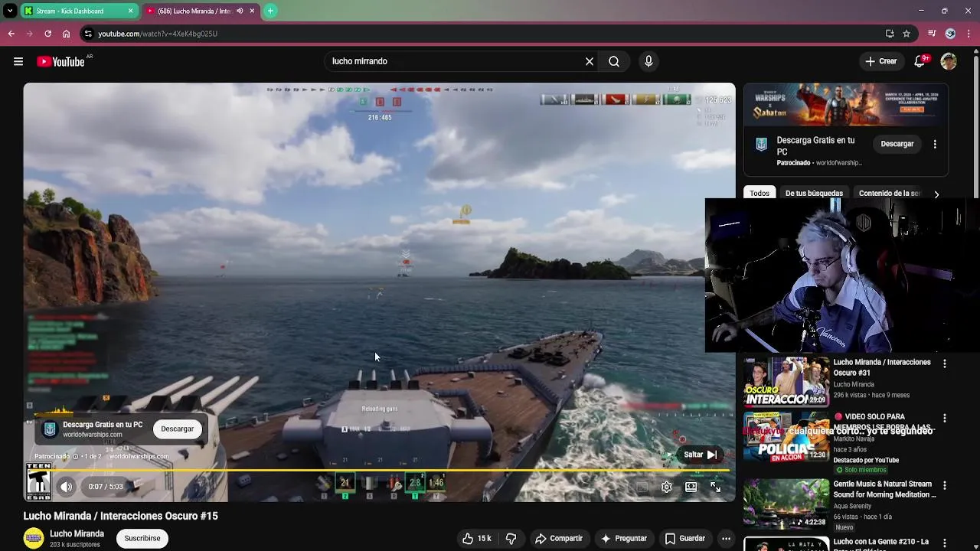The width and height of the screenshot is (980, 551).
Task: Open options for the VIDEO SOLO PARA MIEMBROS item
Action: [x=944, y=418]
